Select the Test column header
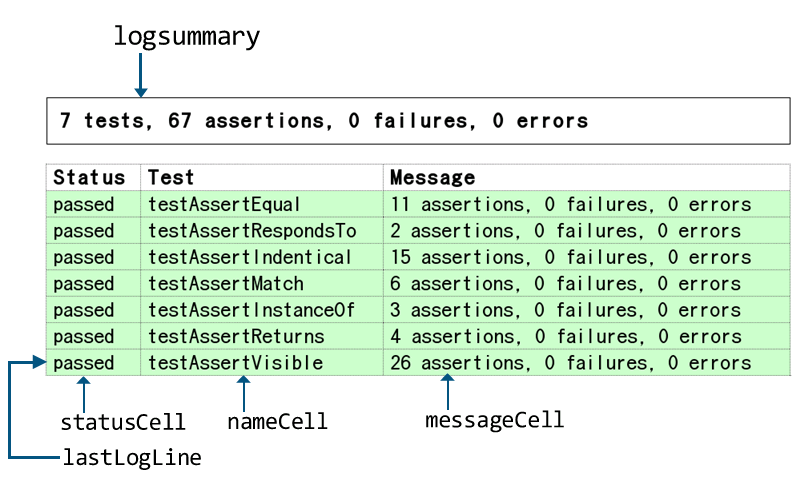Image resolution: width=796 pixels, height=488 pixels. 262,178
